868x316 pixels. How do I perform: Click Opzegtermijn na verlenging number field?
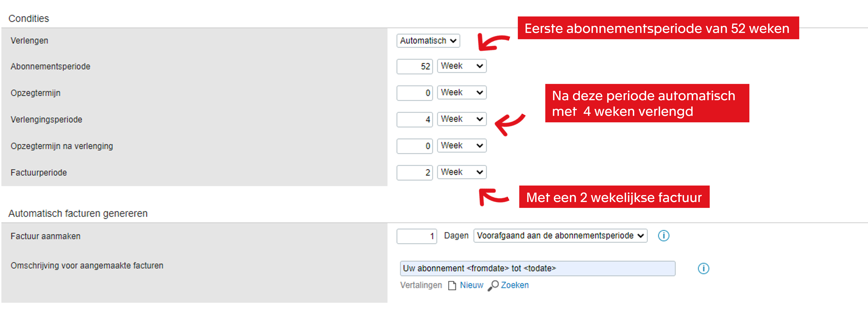pyautogui.click(x=414, y=146)
